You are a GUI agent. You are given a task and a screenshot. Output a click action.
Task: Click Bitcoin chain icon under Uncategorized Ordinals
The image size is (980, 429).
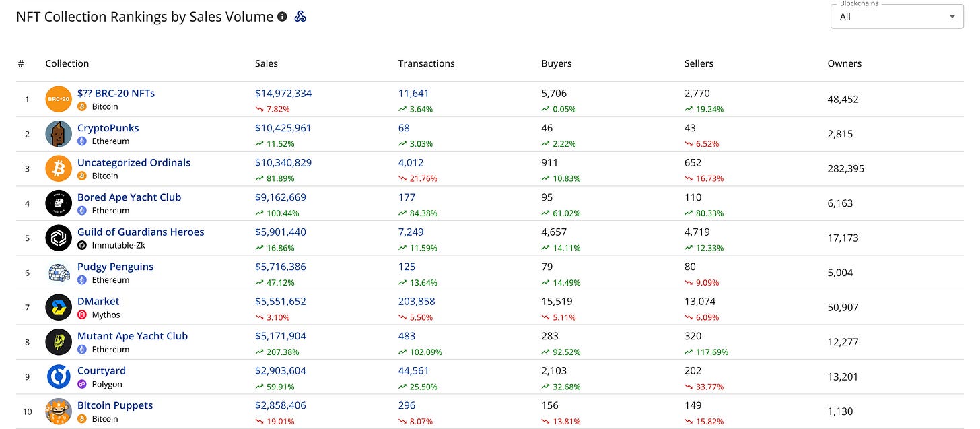82,176
